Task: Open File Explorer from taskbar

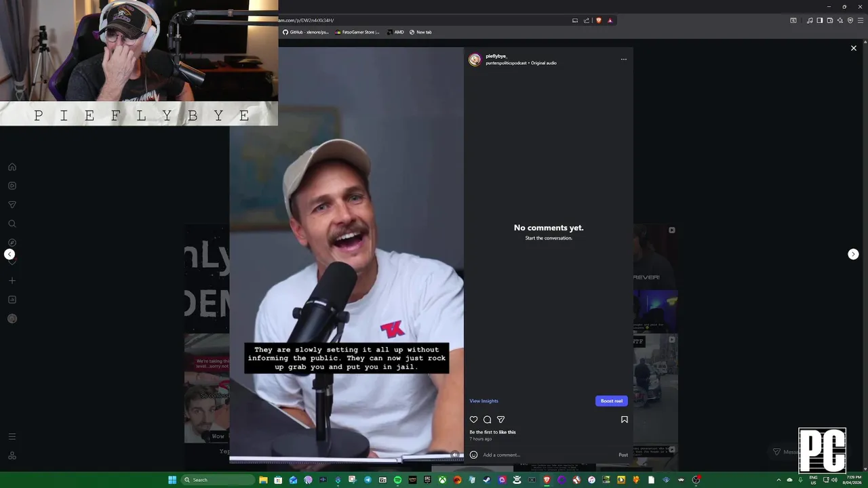Action: (x=263, y=480)
